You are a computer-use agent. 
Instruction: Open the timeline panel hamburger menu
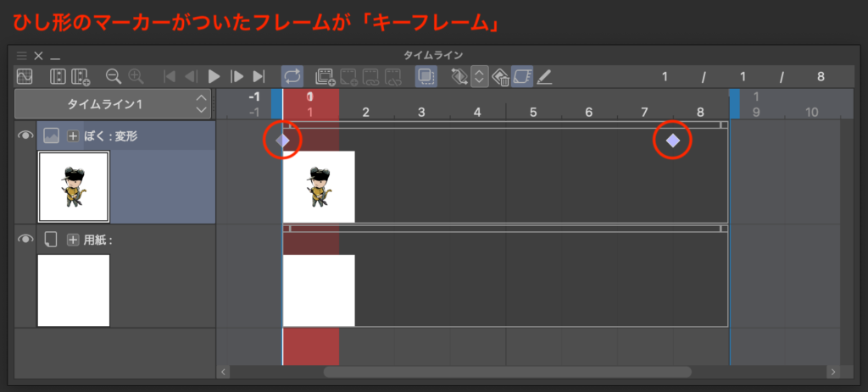point(21,55)
